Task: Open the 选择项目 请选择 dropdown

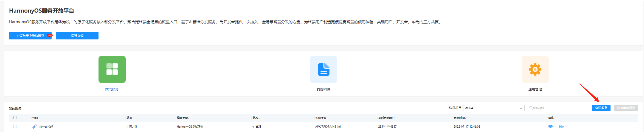Action: [494, 108]
